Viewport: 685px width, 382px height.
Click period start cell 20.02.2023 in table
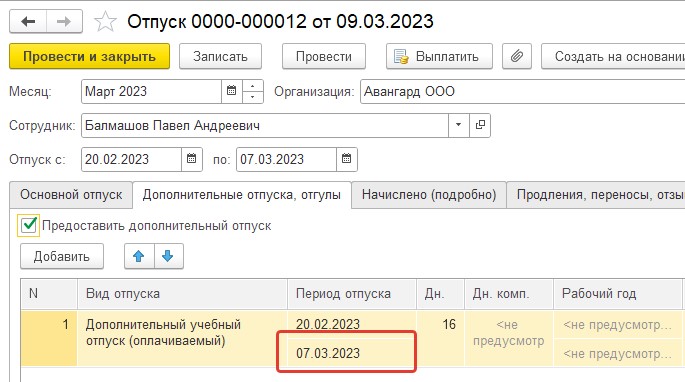352,324
